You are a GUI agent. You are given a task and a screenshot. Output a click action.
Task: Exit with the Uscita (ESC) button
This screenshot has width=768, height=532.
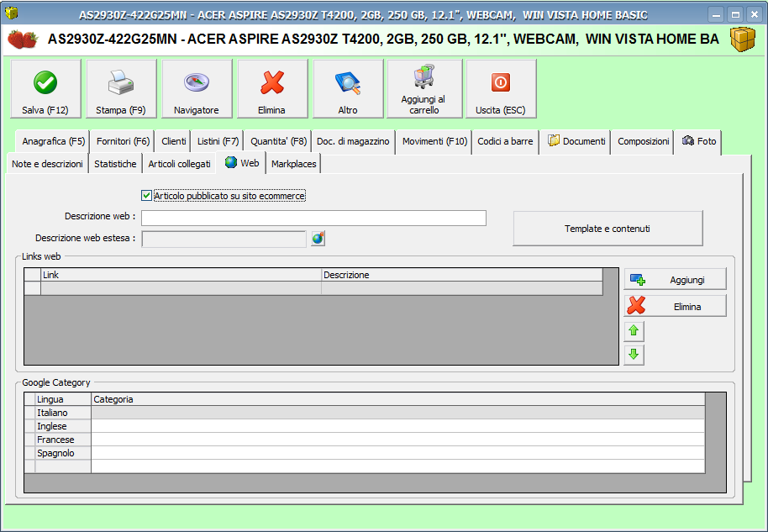tap(501, 89)
